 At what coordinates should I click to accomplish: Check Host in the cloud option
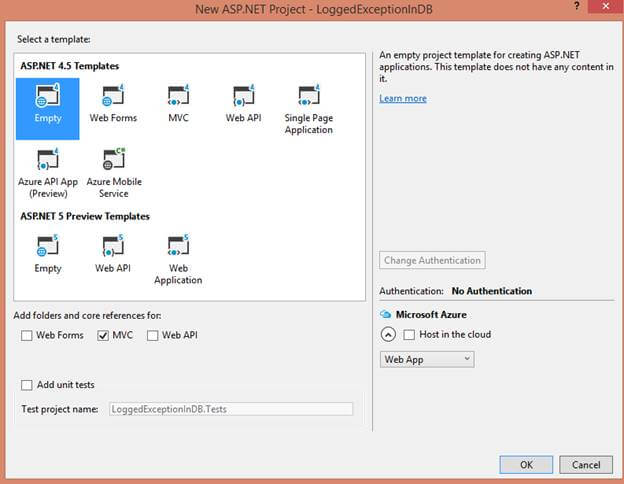tap(409, 334)
